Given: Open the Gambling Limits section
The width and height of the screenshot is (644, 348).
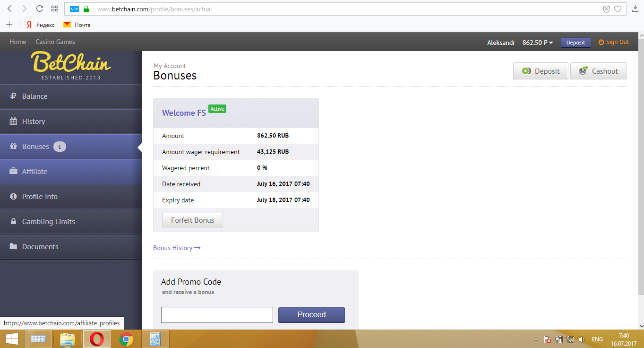Looking at the screenshot, I should point(71,222).
